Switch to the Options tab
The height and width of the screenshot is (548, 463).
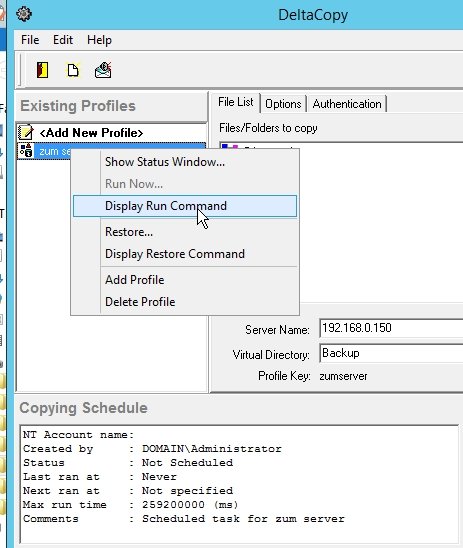[283, 104]
